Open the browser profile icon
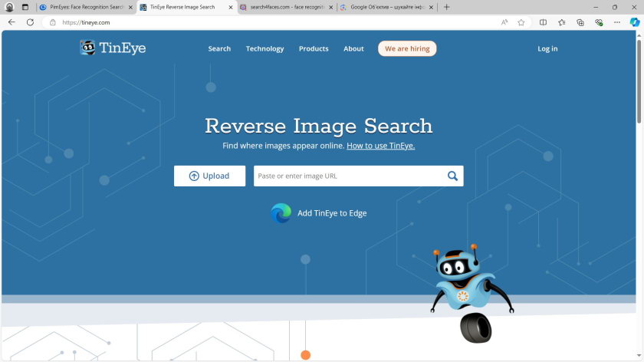The width and height of the screenshot is (644, 362). tap(10, 7)
